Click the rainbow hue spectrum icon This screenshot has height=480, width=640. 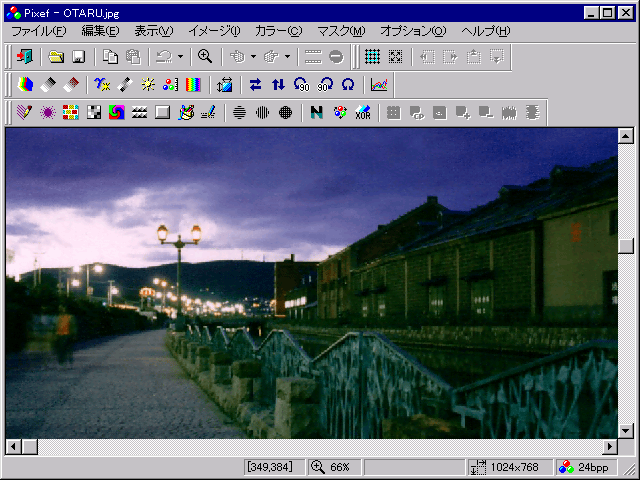[193, 84]
